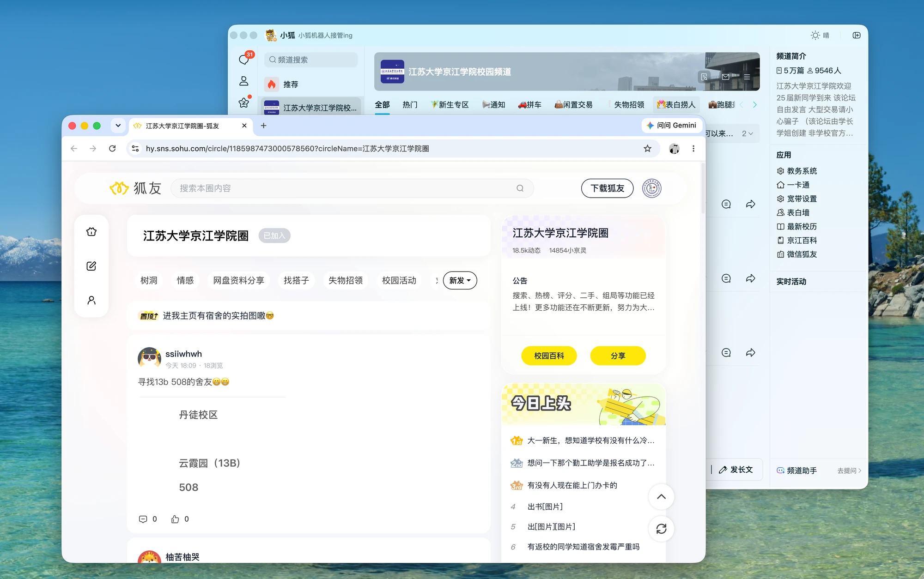The width and height of the screenshot is (924, 579).
Task: Click the 发长文 button
Action: [x=736, y=470]
